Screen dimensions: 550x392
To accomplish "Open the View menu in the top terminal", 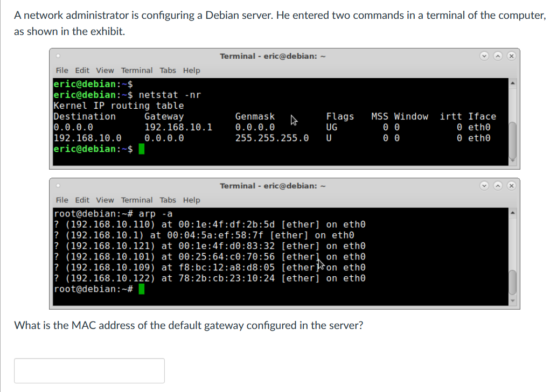I will click(105, 70).
